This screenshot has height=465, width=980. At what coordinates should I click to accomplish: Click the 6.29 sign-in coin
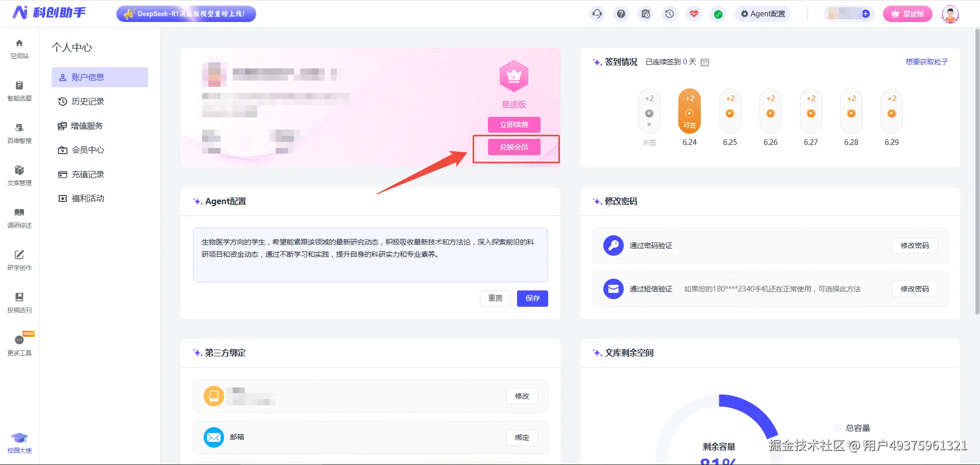pos(892,111)
